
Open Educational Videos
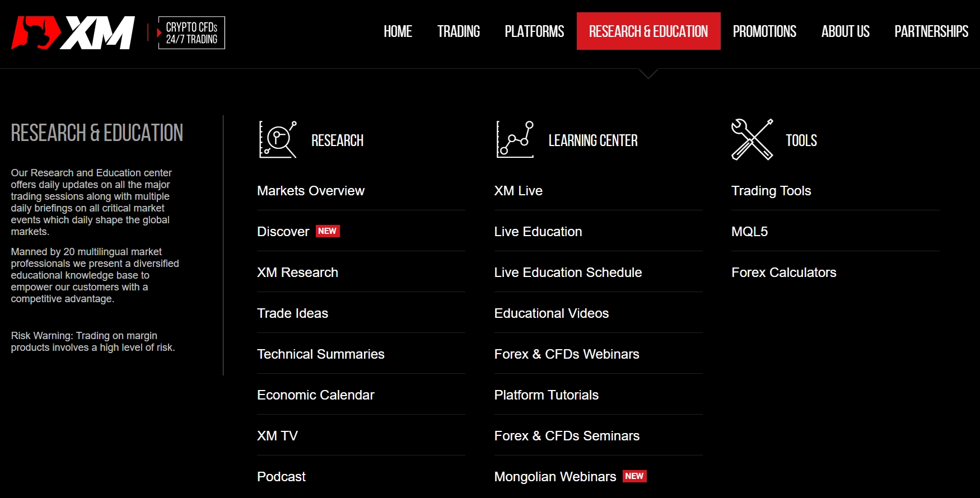pos(552,313)
